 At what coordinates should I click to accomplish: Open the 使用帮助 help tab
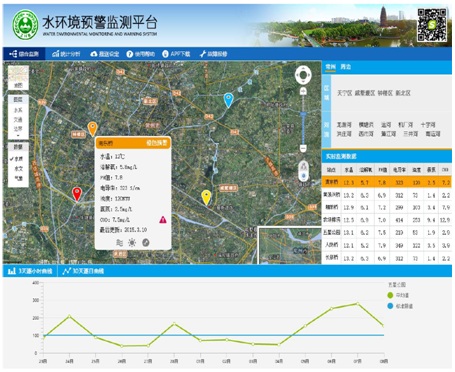click(141, 54)
